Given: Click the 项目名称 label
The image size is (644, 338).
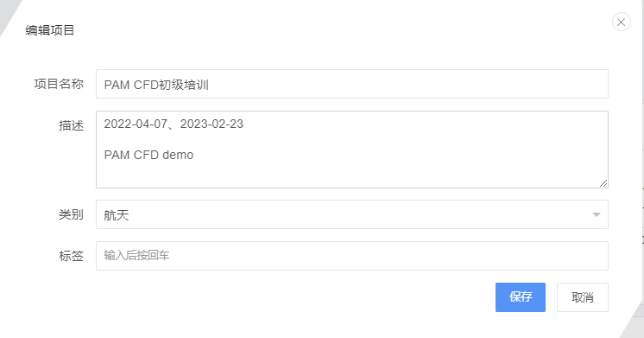Looking at the screenshot, I should point(59,84).
